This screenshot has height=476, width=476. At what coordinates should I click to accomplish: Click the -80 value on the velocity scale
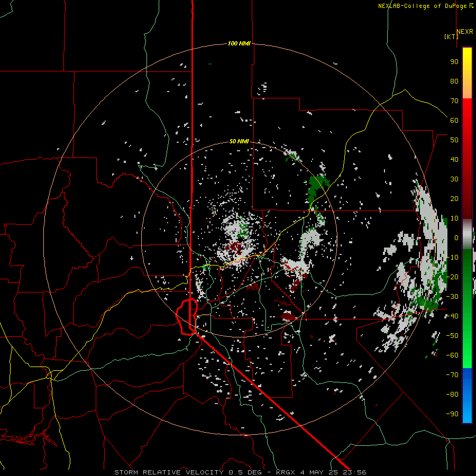[452, 395]
